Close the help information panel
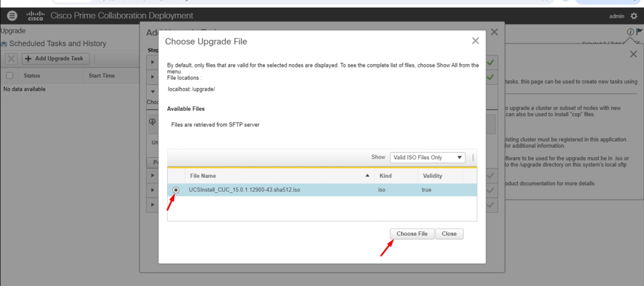Screen dimensions: 644x286 pos(633,55)
